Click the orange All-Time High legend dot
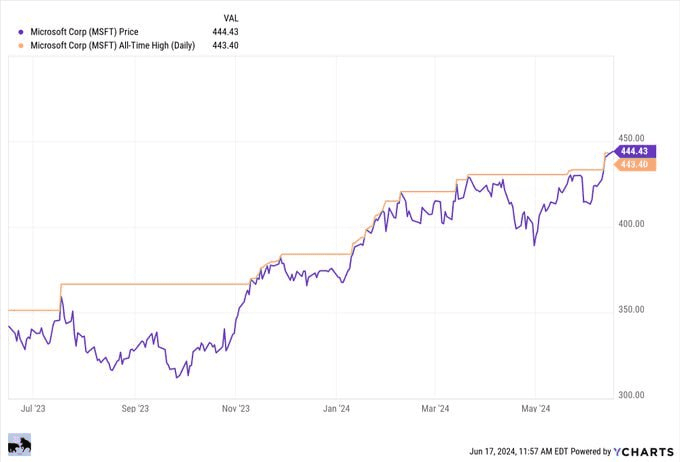 tap(20, 44)
